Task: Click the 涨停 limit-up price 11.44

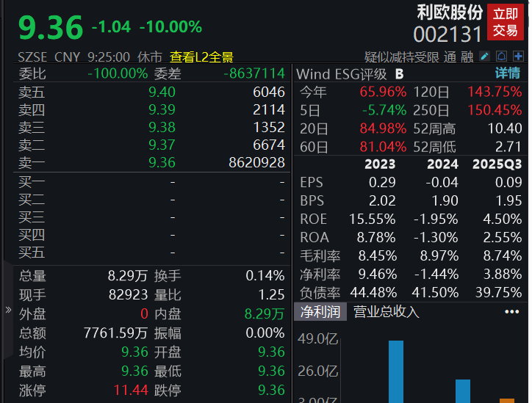Action: click(x=131, y=391)
